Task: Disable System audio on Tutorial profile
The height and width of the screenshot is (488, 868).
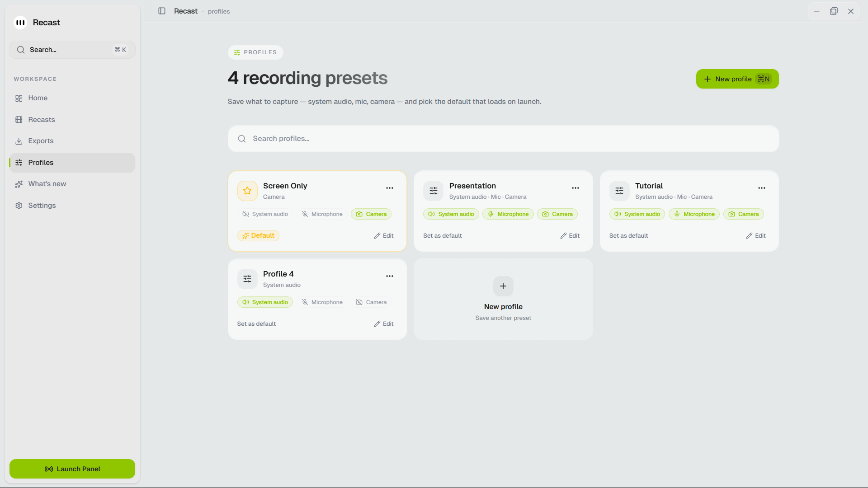Action: pos(637,214)
